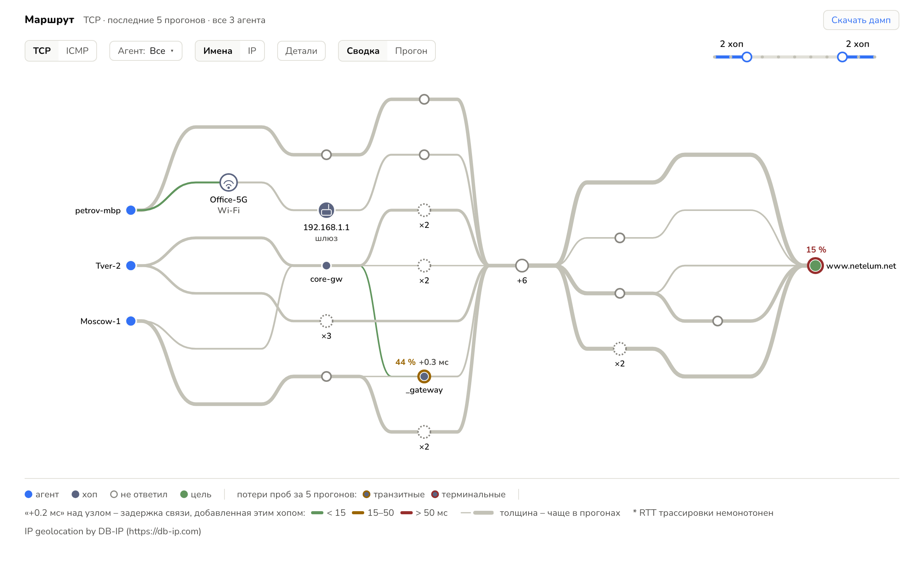Show node labels as IP
This screenshot has height=562, width=924.
tap(252, 51)
